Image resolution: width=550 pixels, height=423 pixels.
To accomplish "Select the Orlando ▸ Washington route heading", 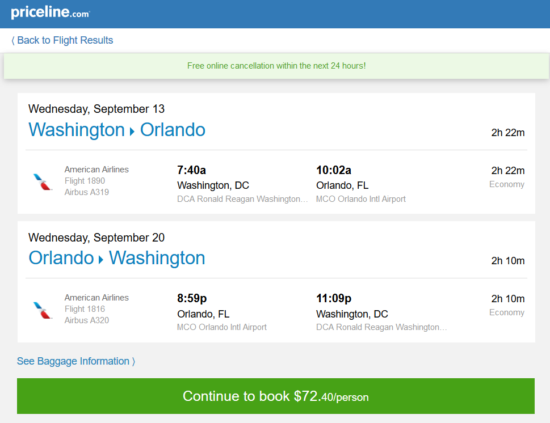I will pyautogui.click(x=117, y=258).
